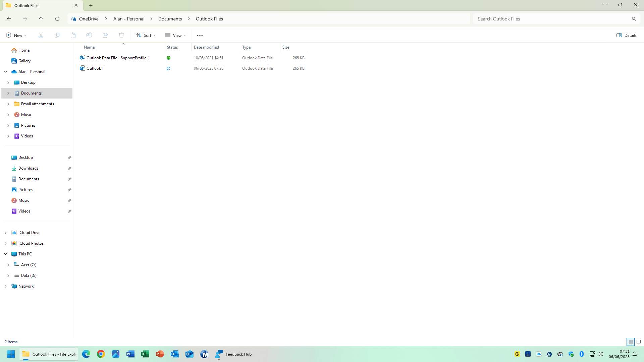Open the Sort dropdown
This screenshot has height=362, width=644.
pyautogui.click(x=145, y=35)
